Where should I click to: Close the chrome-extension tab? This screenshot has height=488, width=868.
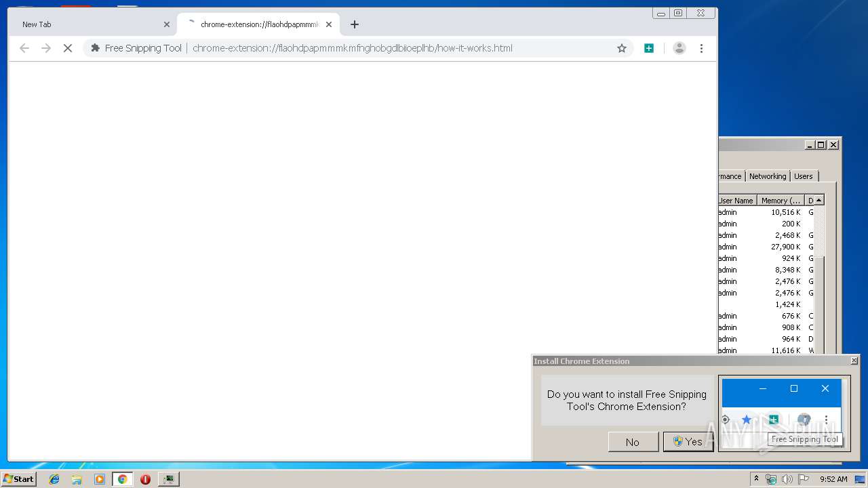tap(329, 24)
